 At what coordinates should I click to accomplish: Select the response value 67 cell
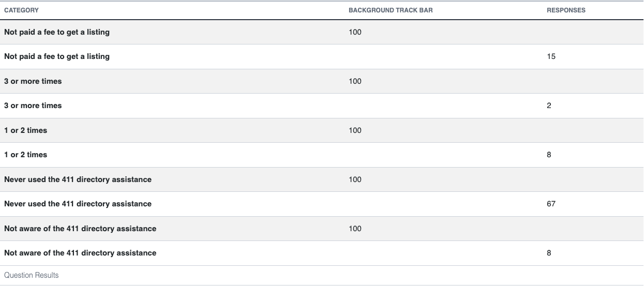551,204
